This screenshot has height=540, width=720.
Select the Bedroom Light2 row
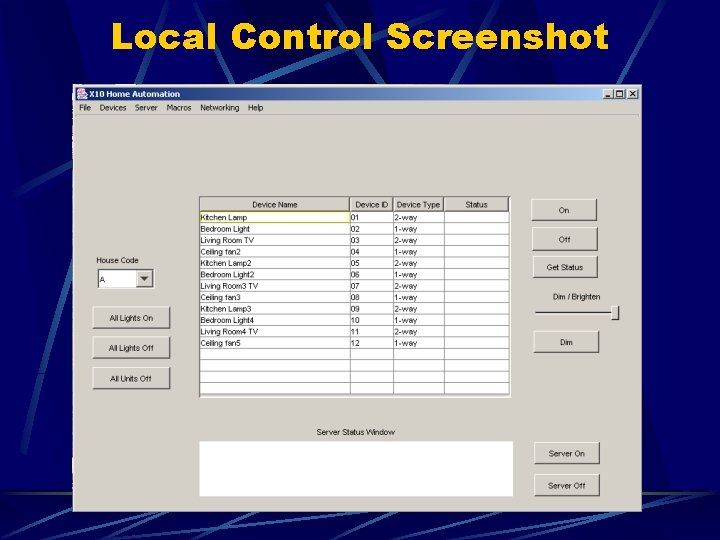click(354, 275)
